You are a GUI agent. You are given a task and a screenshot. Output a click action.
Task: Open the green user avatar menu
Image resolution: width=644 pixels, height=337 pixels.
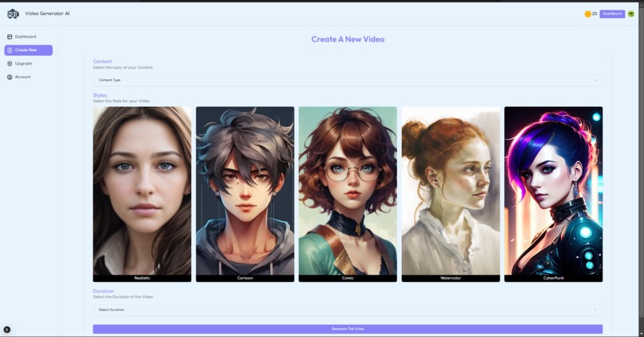631,14
